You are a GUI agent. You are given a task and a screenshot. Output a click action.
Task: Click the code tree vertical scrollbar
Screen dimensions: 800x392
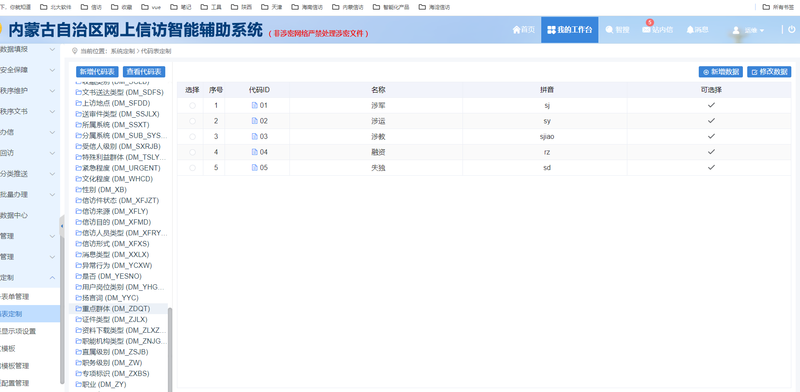pos(170,350)
